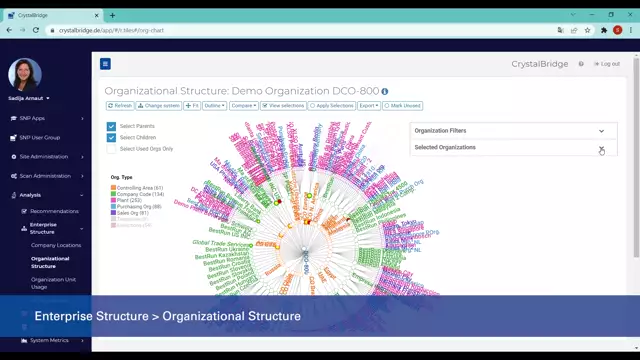The width and height of the screenshot is (640, 360).
Task: Click the Fit button
Action: (192, 106)
